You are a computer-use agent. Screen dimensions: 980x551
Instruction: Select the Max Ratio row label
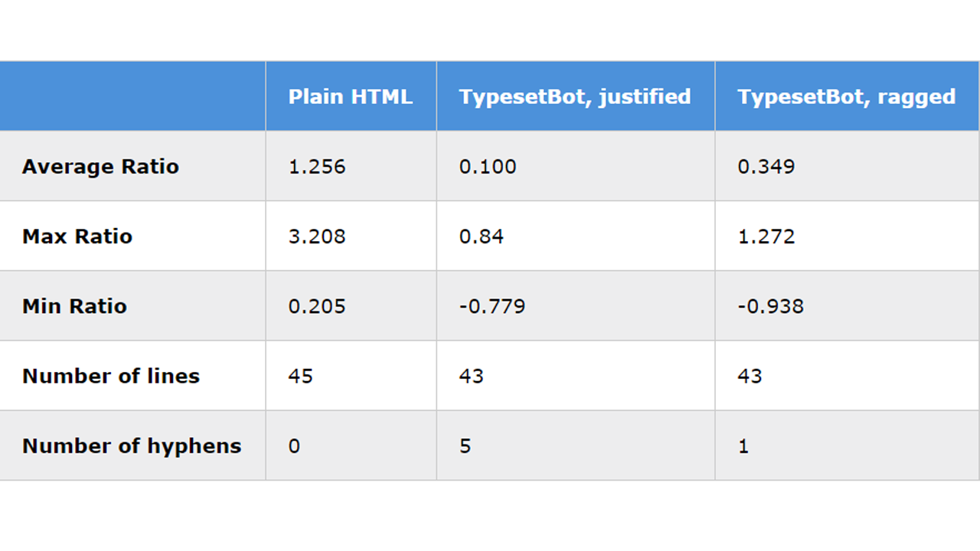pos(77,236)
